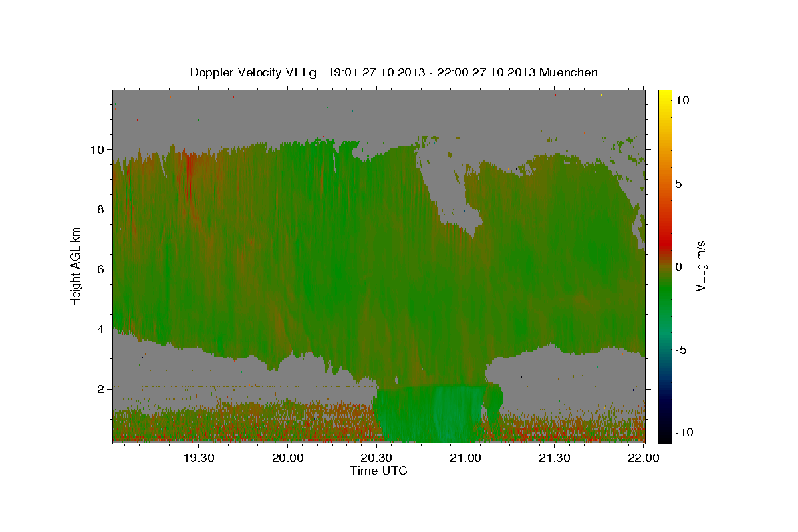Click the '21:00' time axis label

click(465, 458)
